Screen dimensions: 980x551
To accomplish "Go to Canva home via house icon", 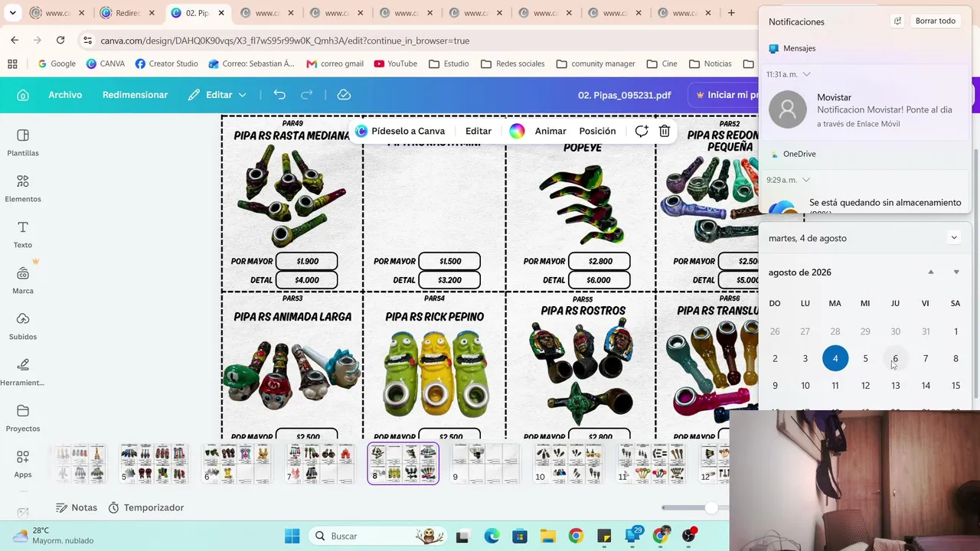I will click(x=23, y=95).
